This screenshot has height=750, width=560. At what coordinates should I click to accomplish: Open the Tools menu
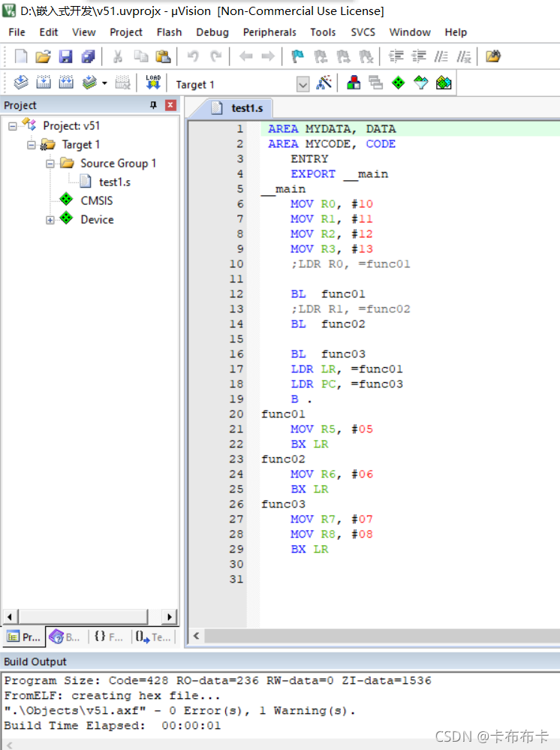point(323,32)
